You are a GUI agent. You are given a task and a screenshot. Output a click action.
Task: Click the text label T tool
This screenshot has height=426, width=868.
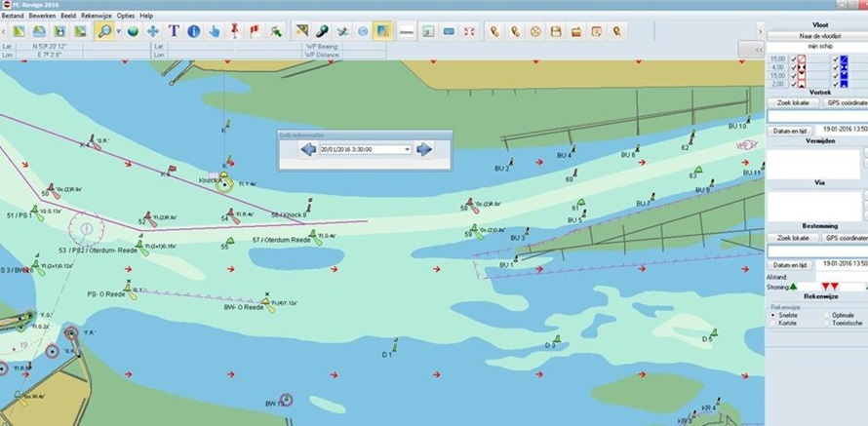point(174,31)
